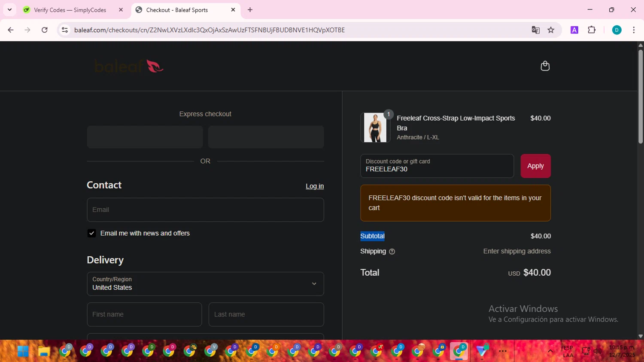Open a new browser tab
The width and height of the screenshot is (644, 362).
pos(250,10)
